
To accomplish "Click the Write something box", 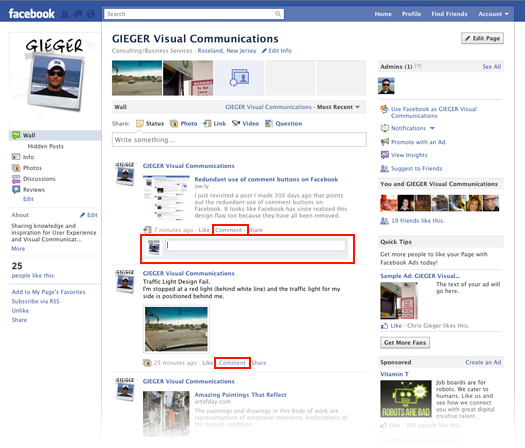I will pyautogui.click(x=239, y=140).
